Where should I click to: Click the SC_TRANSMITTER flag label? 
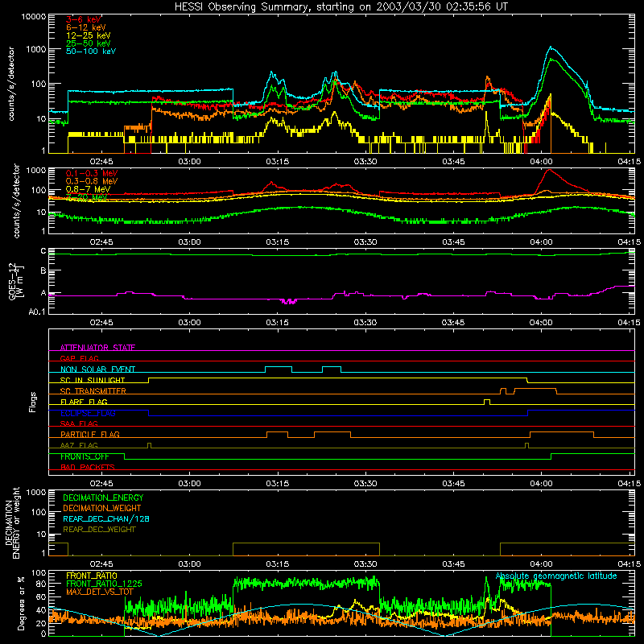pos(93,390)
